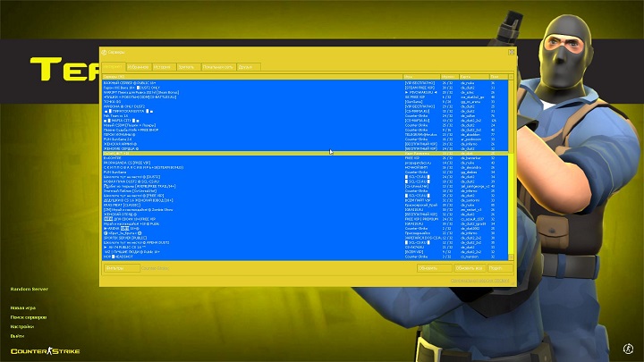Screen dimensions: 644x362
Task: Select the История tab
Action: pos(162,67)
